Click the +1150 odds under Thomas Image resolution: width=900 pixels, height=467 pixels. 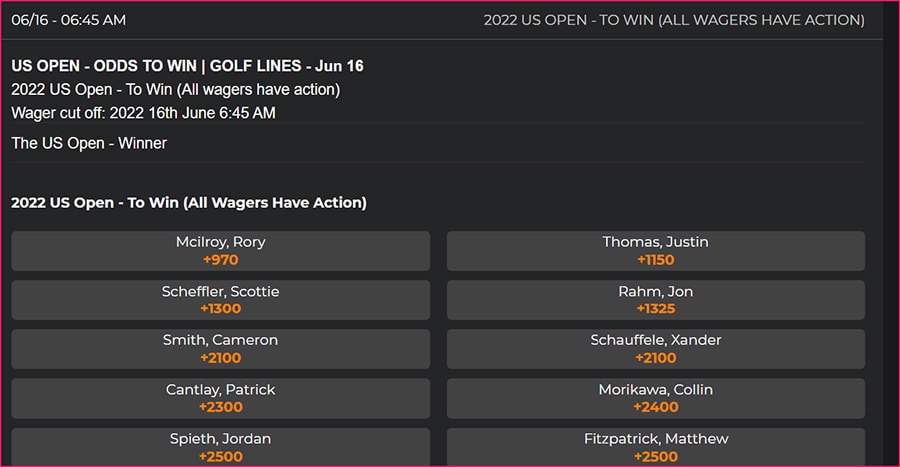pyautogui.click(x=655, y=260)
